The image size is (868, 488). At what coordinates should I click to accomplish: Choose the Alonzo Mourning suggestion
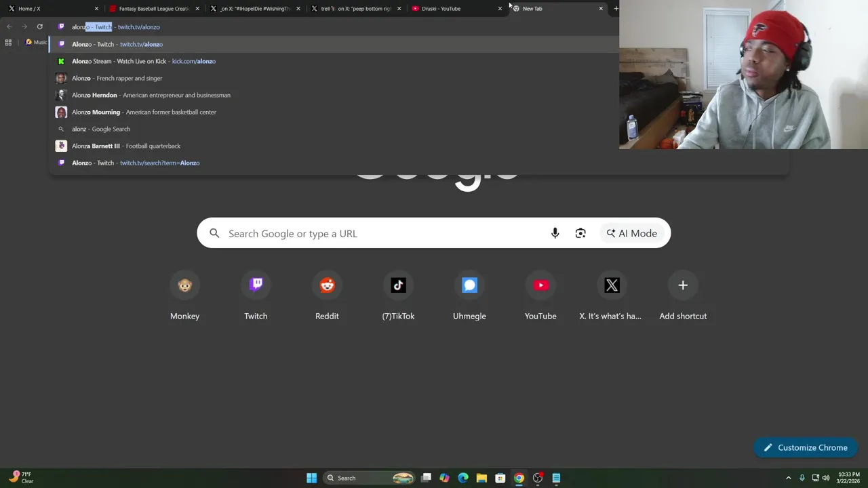(334, 112)
